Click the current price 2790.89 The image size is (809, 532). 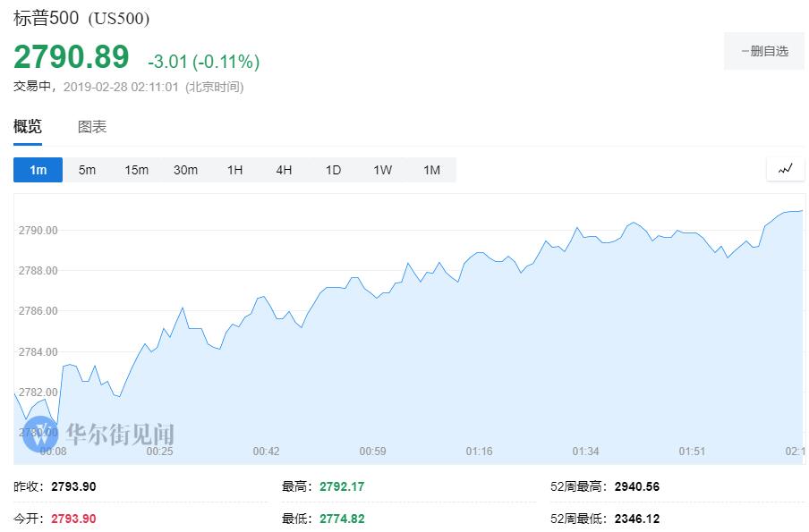(71, 58)
